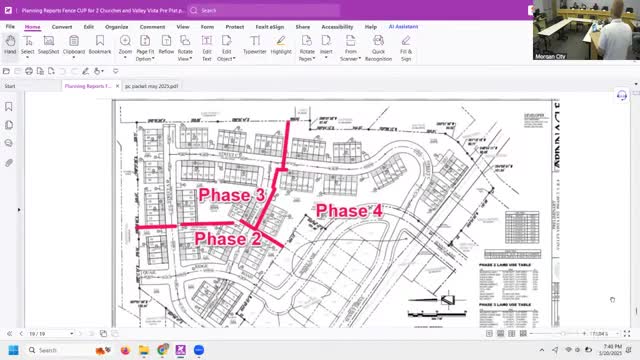Expand the accessibility quick-tool dropdown
Image resolution: width=640 pixels, height=360 pixels.
click(x=102, y=71)
